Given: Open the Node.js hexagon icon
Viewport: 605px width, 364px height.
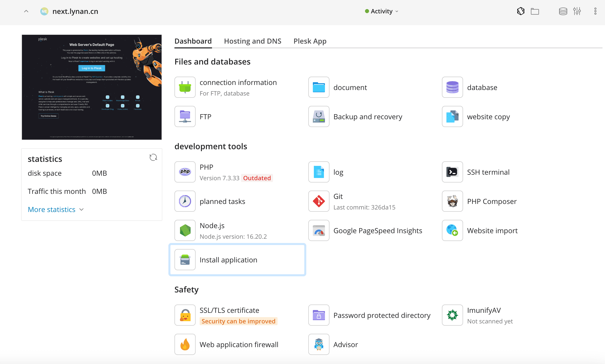Looking at the screenshot, I should (185, 231).
